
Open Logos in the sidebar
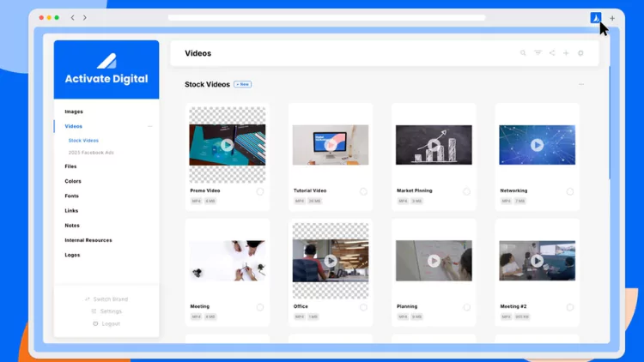coord(72,255)
